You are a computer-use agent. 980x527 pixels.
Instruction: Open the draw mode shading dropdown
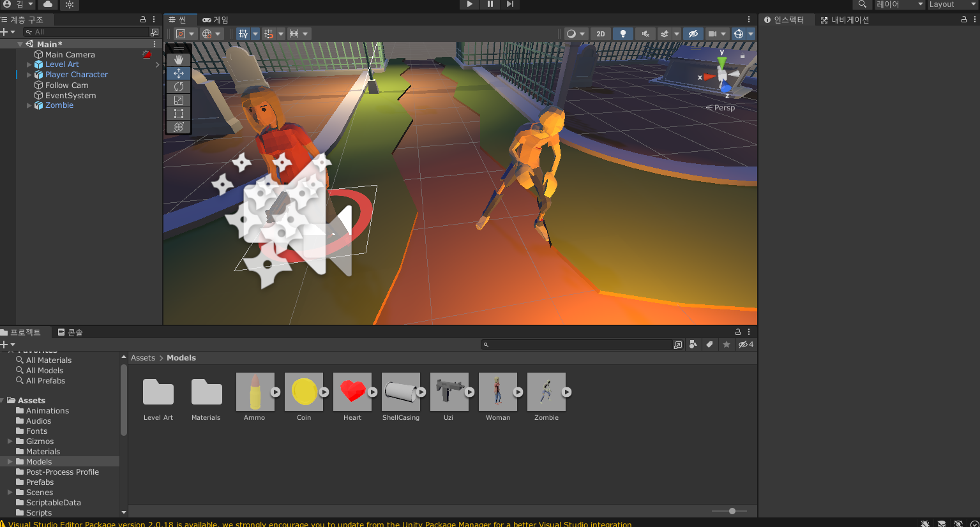pyautogui.click(x=575, y=34)
